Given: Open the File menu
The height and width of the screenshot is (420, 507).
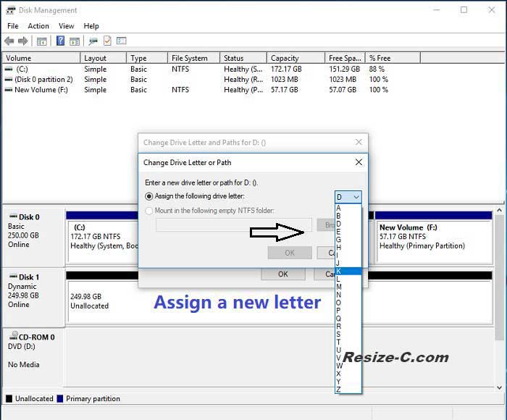Looking at the screenshot, I should pos(13,26).
